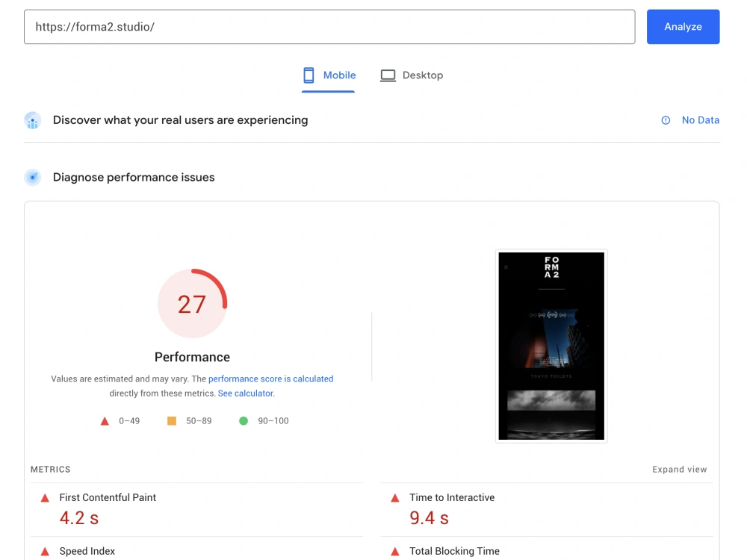This screenshot has height=560, width=747.
Task: Click the Diagnose performance issues icon
Action: click(x=32, y=178)
